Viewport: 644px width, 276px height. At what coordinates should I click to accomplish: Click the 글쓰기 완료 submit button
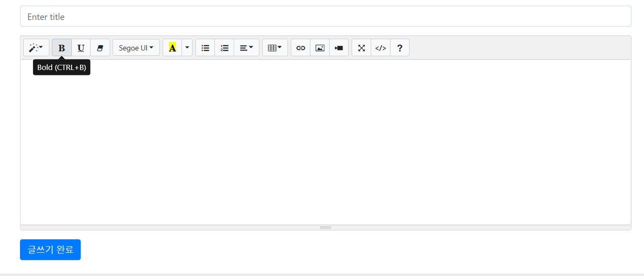50,250
